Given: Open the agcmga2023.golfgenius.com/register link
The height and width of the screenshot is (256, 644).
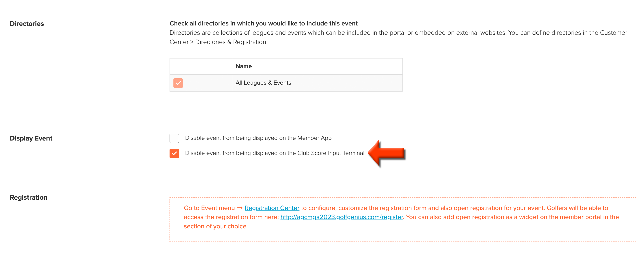Looking at the screenshot, I should (341, 217).
